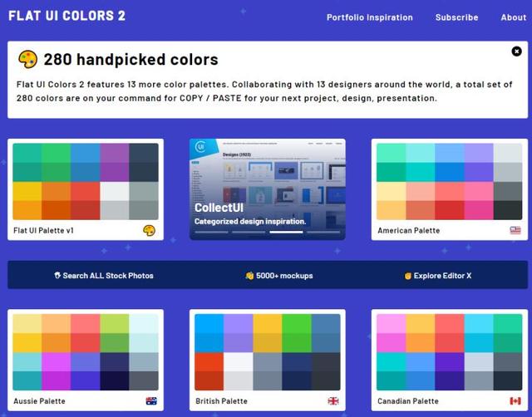The image size is (532, 417).
Task: Pick the lime green swatch in Aussie Palette
Action: pos(115,323)
